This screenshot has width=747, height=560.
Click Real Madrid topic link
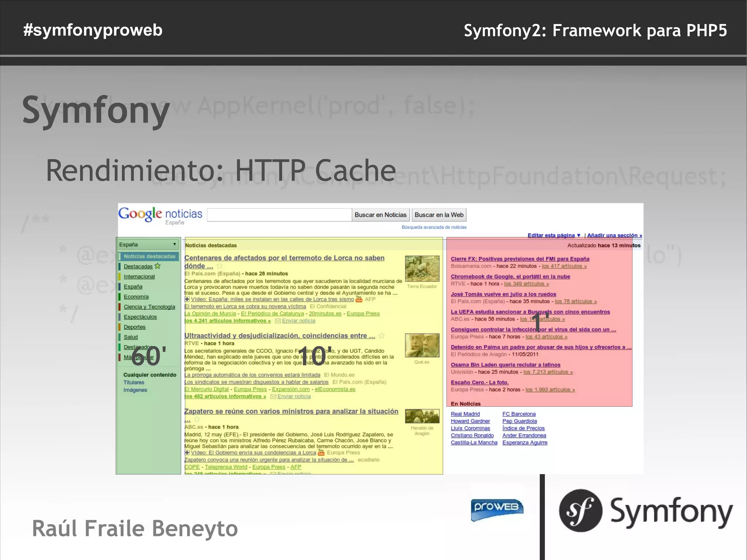(x=465, y=414)
